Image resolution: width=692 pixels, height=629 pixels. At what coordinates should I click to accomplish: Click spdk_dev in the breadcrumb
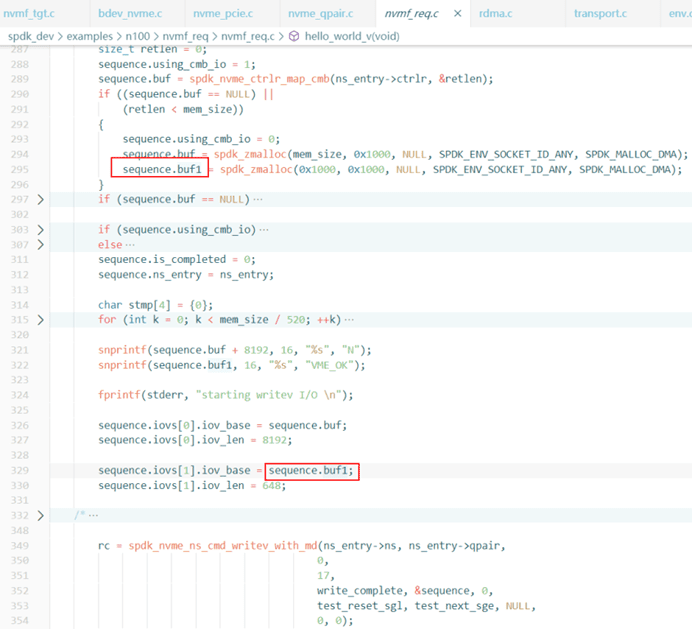31,36
